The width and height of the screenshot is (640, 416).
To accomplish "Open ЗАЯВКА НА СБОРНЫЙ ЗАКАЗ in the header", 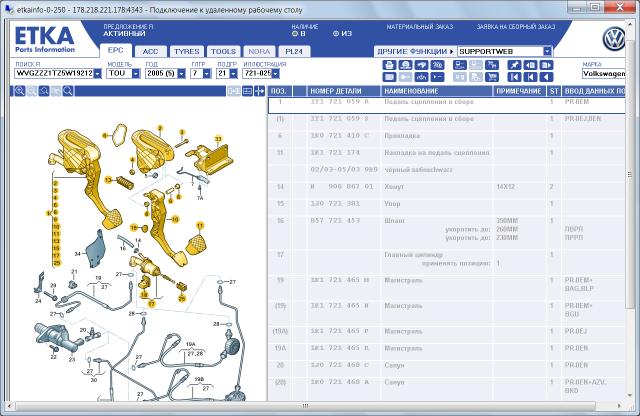I will tap(516, 27).
